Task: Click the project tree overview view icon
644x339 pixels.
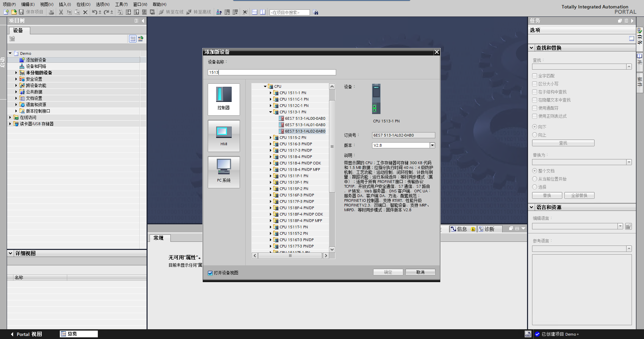Action: (133, 39)
